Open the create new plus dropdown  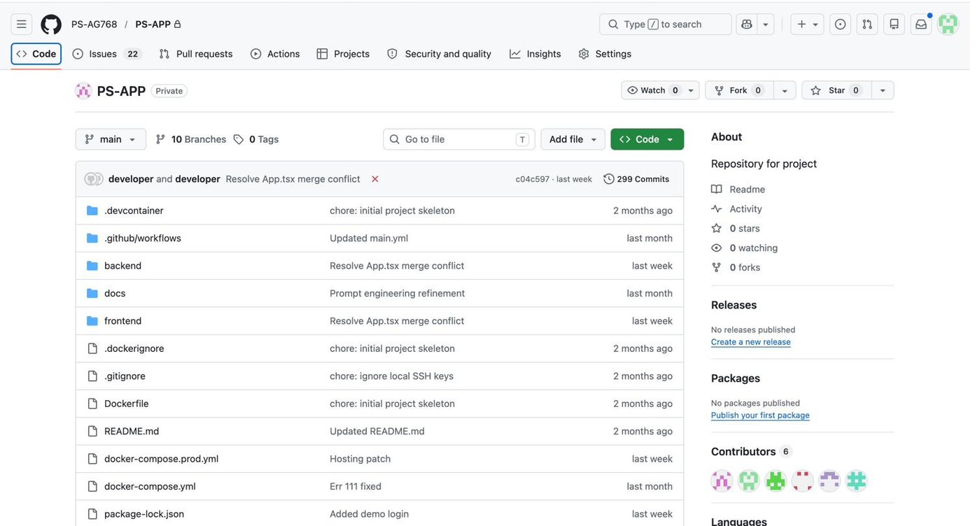click(807, 24)
